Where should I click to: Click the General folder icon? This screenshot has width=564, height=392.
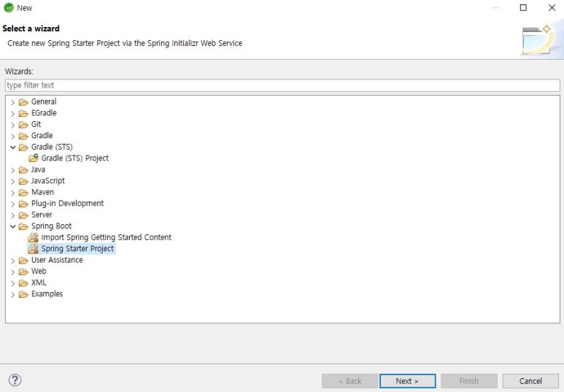(23, 102)
